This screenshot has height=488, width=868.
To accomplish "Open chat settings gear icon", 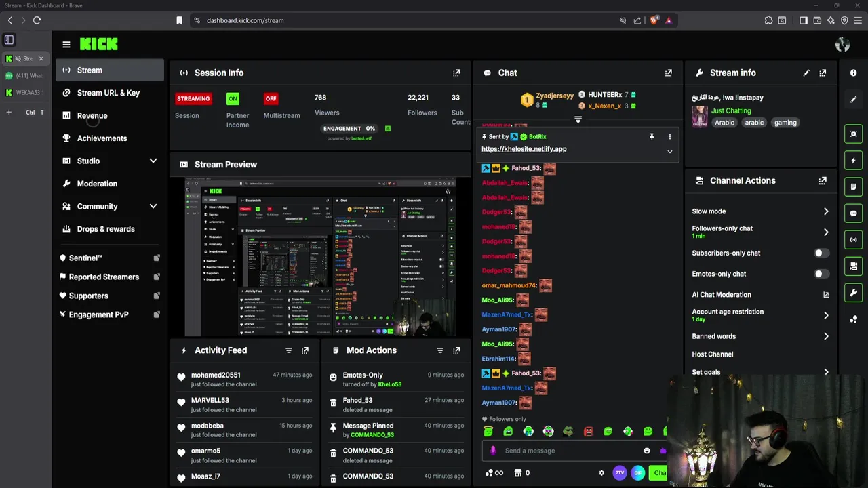I will click(x=601, y=473).
